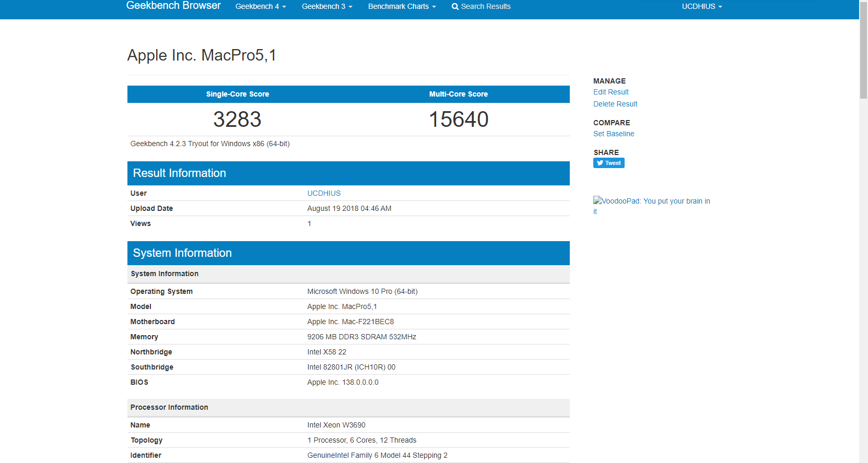
Task: Select the single-core score 3283
Action: 237,119
